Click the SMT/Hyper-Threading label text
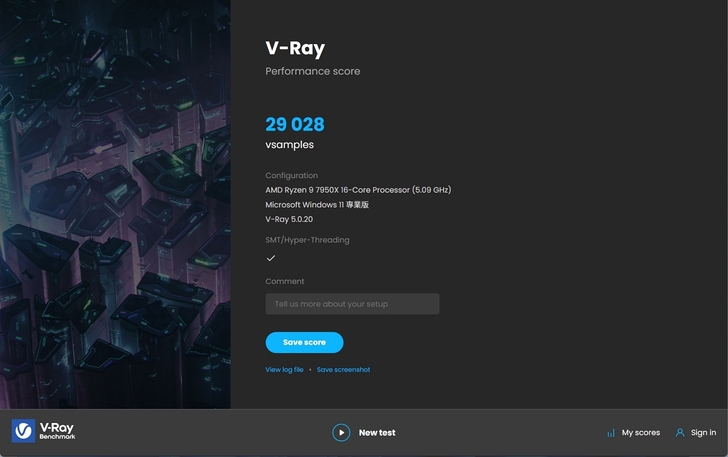 tap(307, 240)
